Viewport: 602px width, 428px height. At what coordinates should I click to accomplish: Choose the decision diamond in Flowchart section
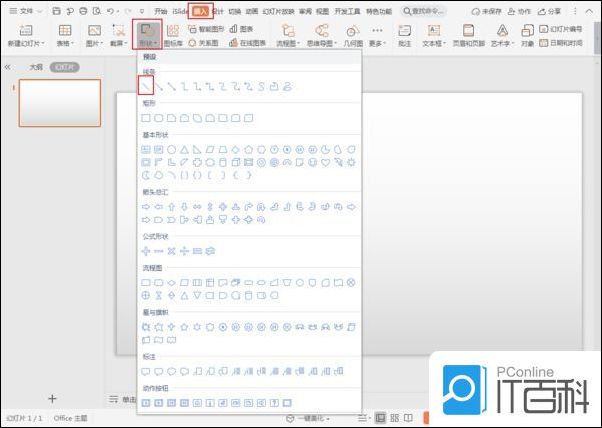172,283
